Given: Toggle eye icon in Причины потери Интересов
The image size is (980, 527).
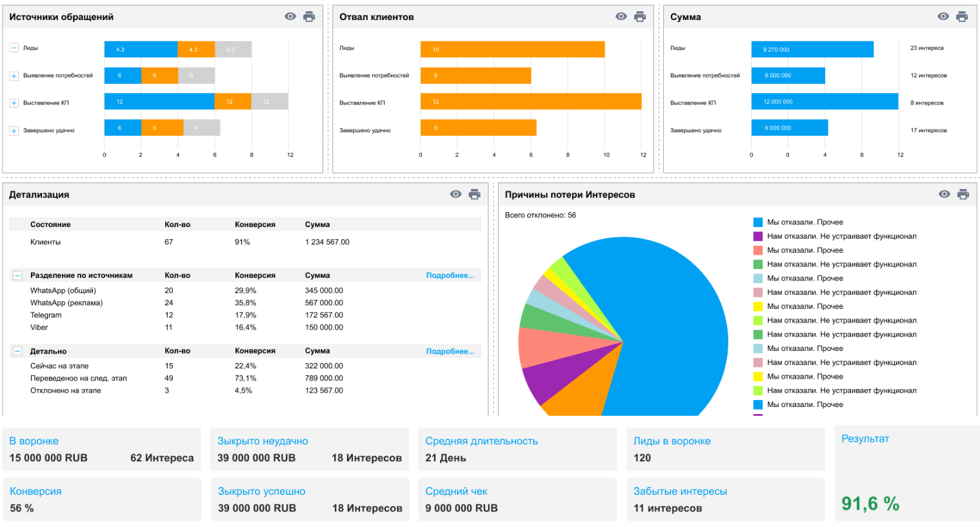Looking at the screenshot, I should pyautogui.click(x=945, y=194).
